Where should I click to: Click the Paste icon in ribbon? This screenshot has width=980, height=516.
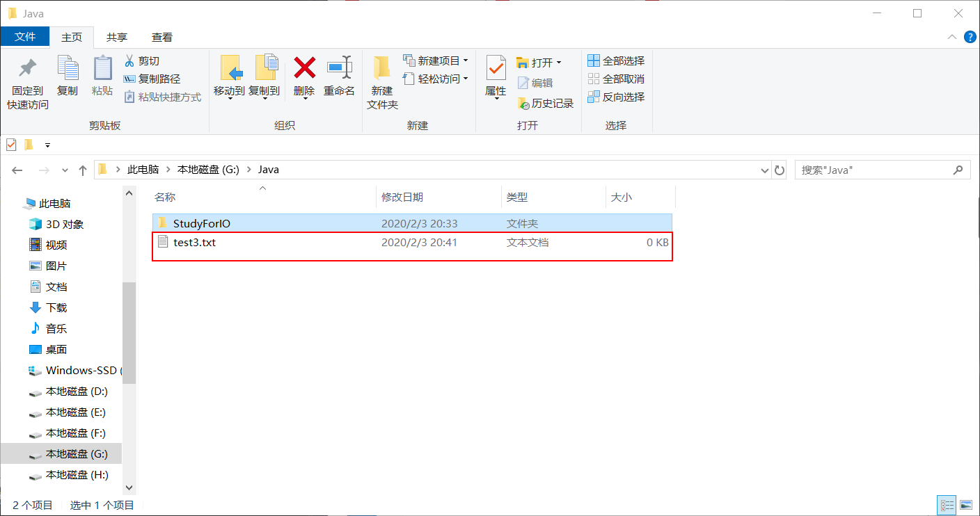(102, 68)
